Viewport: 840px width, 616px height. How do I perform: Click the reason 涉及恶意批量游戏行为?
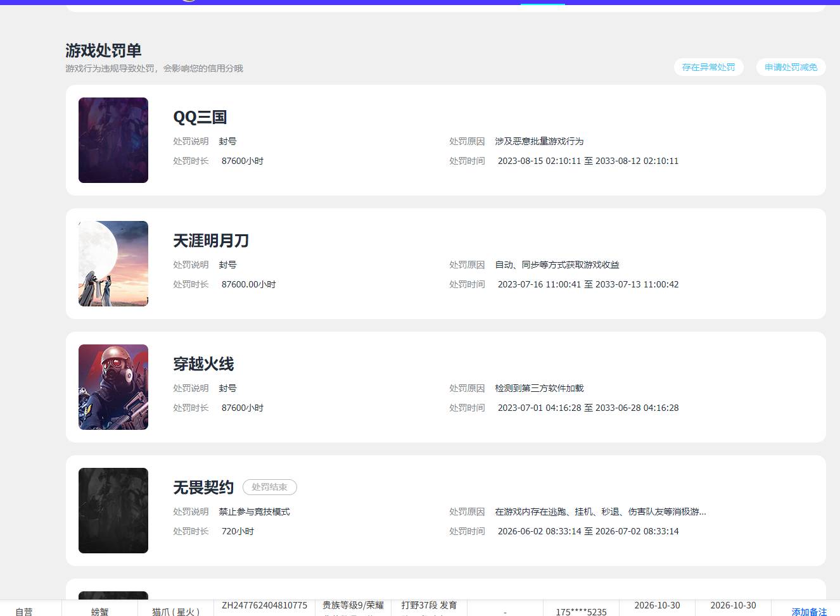click(x=539, y=141)
